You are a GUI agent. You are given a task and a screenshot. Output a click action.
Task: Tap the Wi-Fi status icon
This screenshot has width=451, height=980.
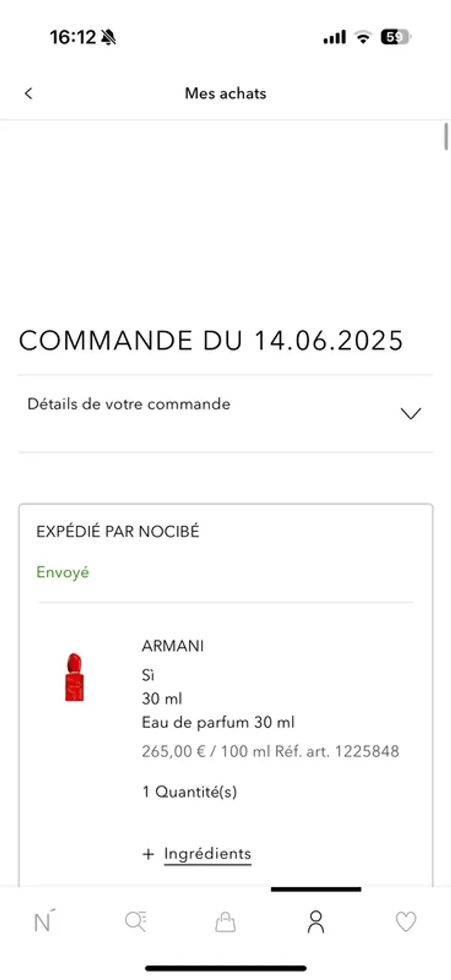tap(363, 37)
